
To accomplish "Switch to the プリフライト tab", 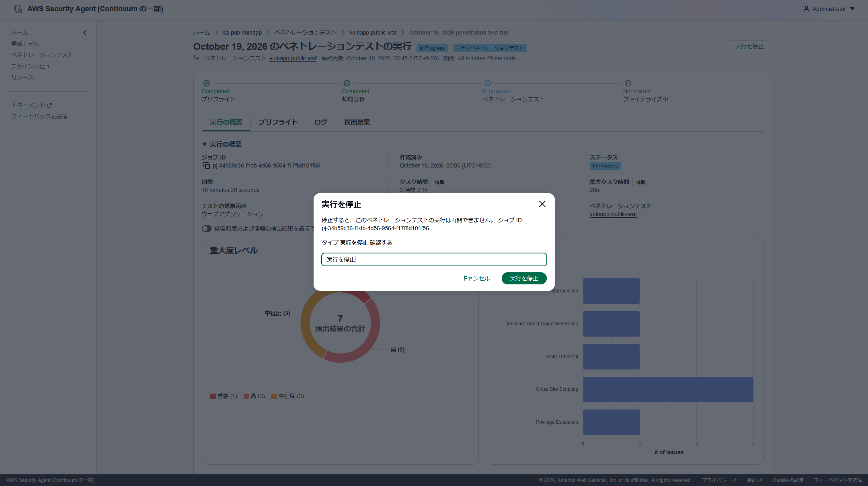I will pyautogui.click(x=278, y=122).
